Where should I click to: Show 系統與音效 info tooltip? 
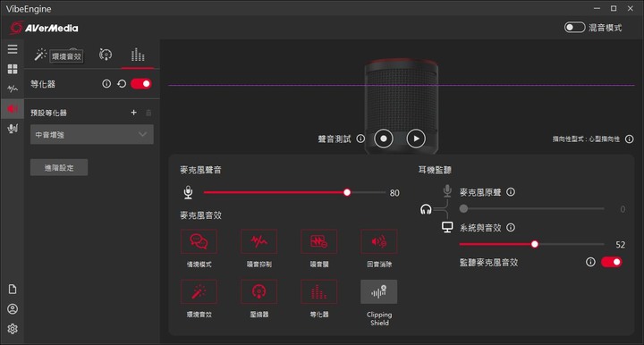pos(511,227)
